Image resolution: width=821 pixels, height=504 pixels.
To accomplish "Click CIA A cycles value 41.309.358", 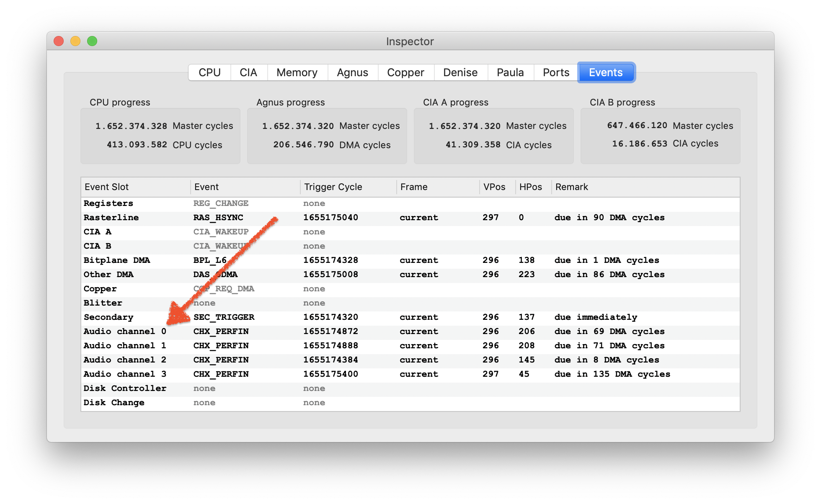I will pyautogui.click(x=473, y=145).
